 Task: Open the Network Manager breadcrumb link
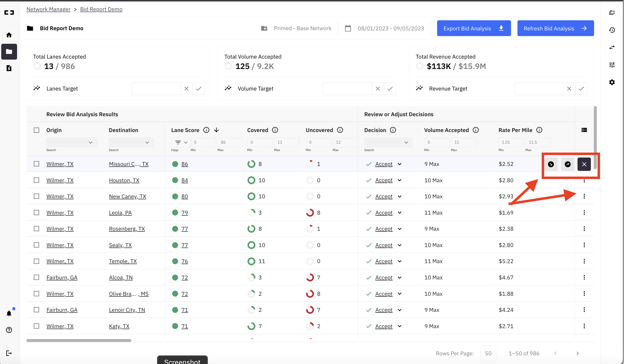(48, 9)
